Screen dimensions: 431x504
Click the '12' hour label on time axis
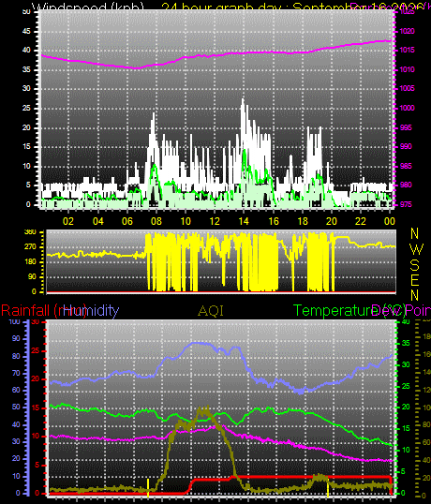point(215,221)
